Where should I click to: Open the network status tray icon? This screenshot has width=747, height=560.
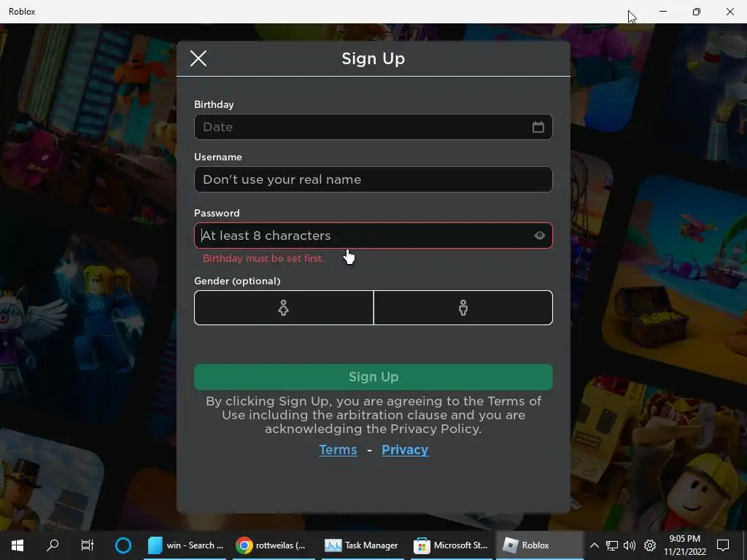pyautogui.click(x=612, y=545)
